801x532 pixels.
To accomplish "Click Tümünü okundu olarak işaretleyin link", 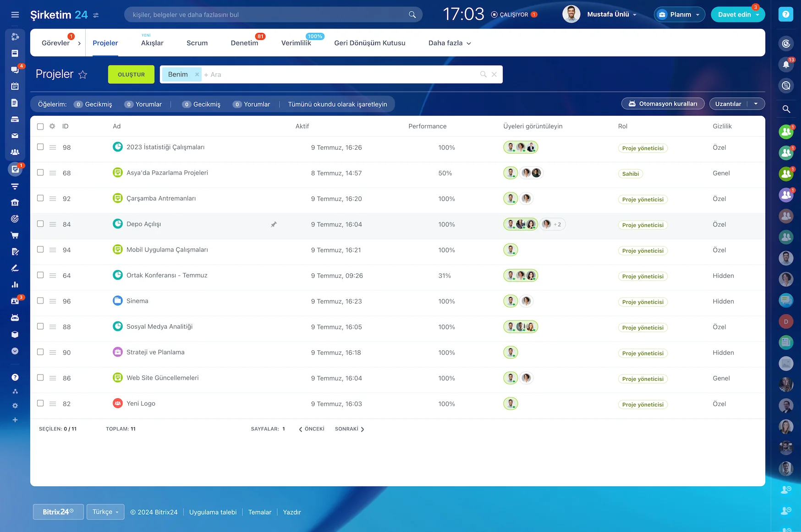I will tap(337, 104).
